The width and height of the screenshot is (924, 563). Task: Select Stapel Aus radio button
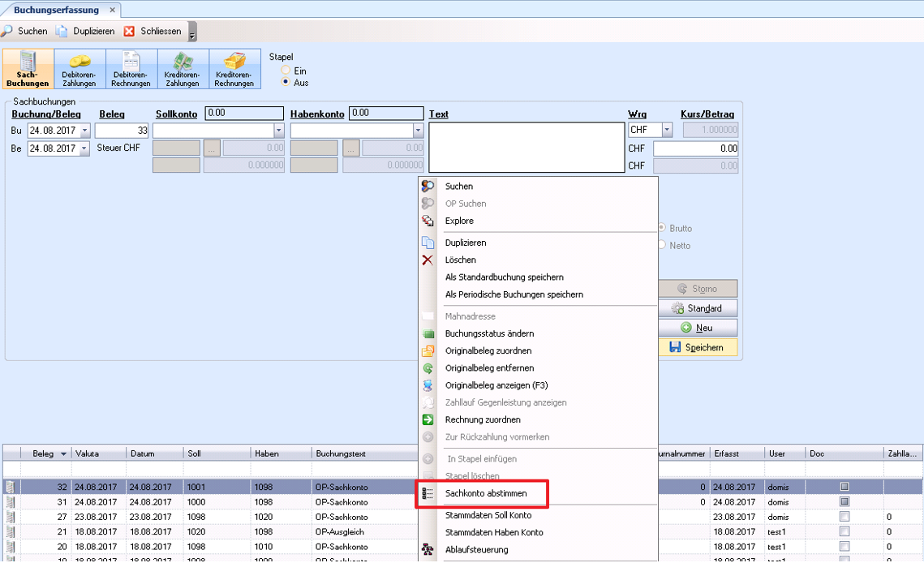286,83
